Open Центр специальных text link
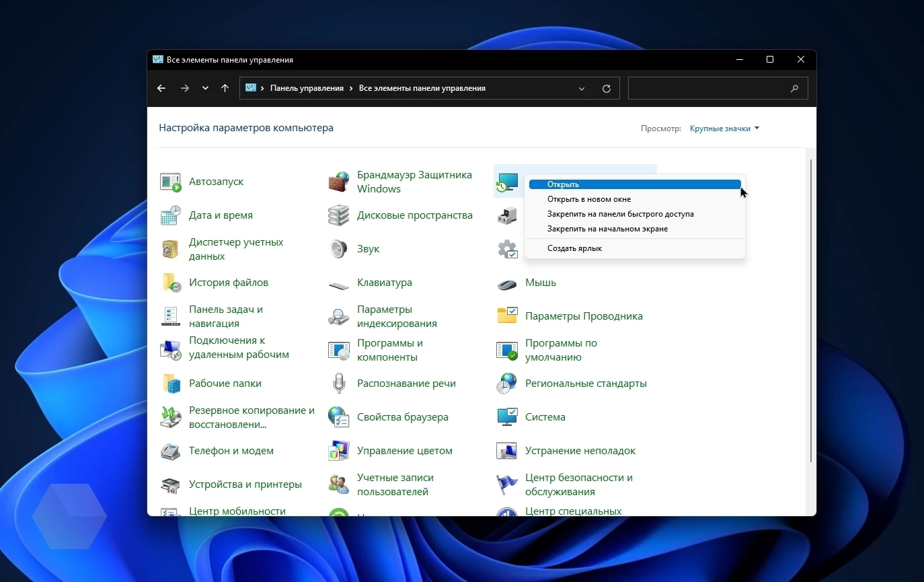The width and height of the screenshot is (924, 582). pos(573,511)
